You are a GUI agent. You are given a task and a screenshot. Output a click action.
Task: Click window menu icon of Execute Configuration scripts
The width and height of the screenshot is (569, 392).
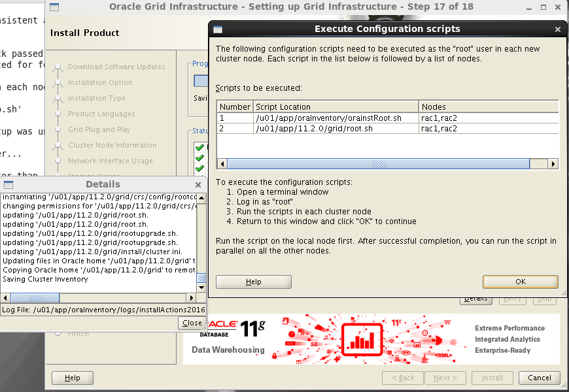pyautogui.click(x=218, y=29)
